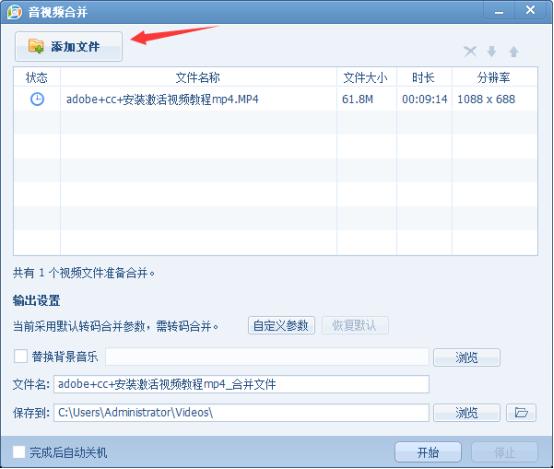Click the 分辨率 column header
The height and width of the screenshot is (469, 554).
(x=494, y=77)
